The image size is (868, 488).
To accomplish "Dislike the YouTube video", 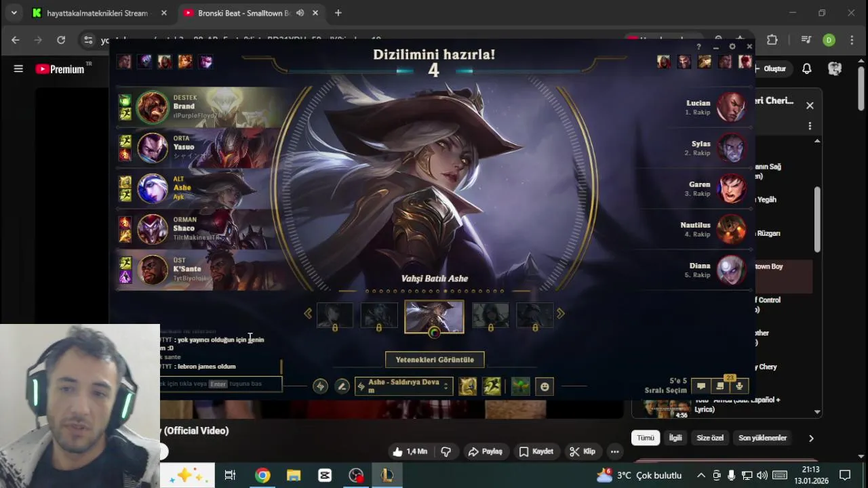I will 446,451.
